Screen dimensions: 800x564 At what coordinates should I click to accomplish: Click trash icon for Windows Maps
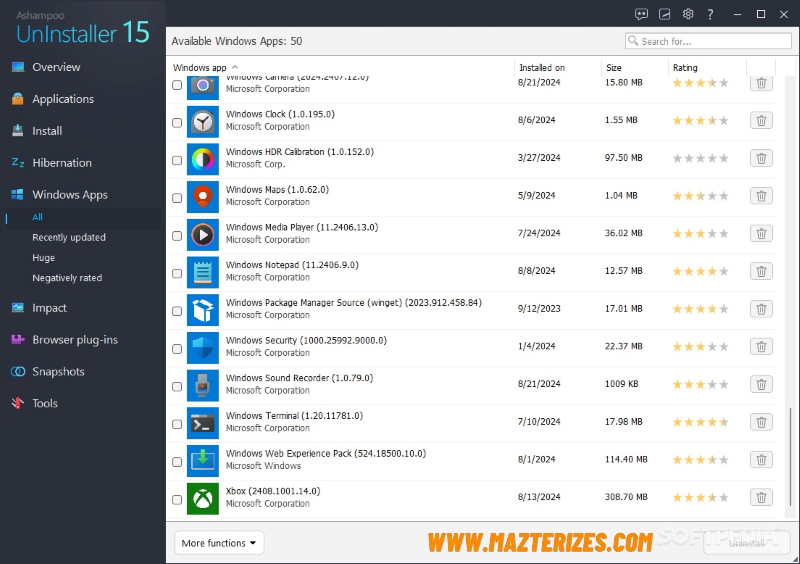761,196
